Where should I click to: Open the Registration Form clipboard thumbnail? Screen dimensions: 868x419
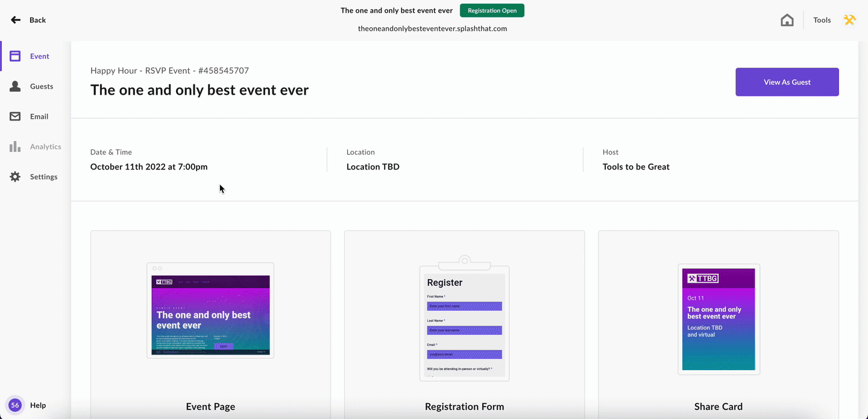point(464,318)
